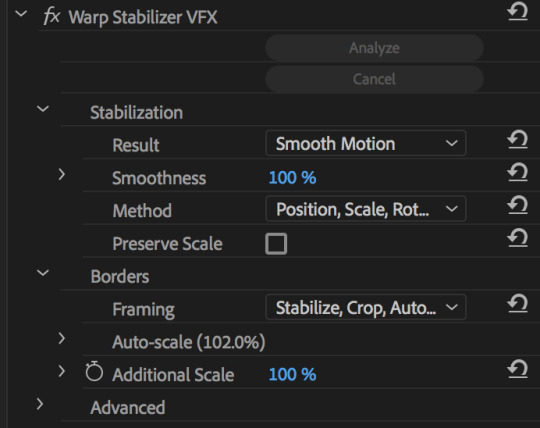
Task: Toggle the fx effect enable icon
Action: 52,16
